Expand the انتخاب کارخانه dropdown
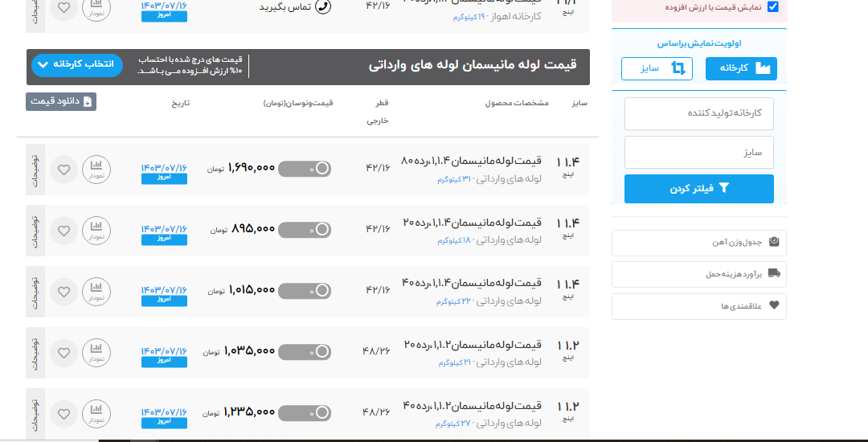Viewport: 868px width, 442px height. [x=76, y=65]
